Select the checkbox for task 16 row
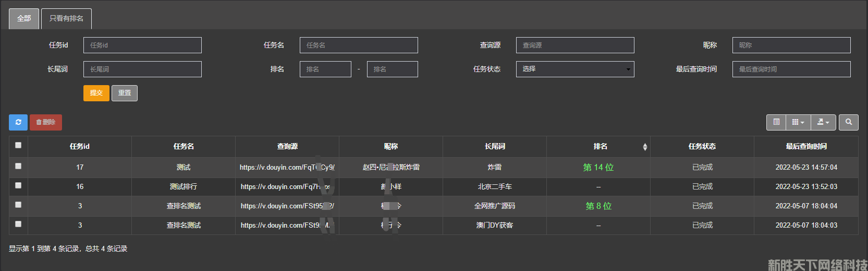The image size is (868, 271). coord(18,185)
